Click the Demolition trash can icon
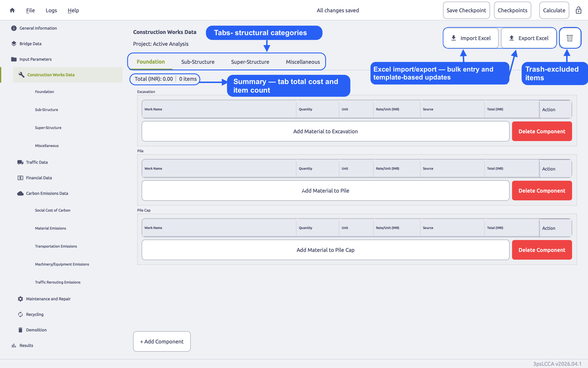 point(20,330)
